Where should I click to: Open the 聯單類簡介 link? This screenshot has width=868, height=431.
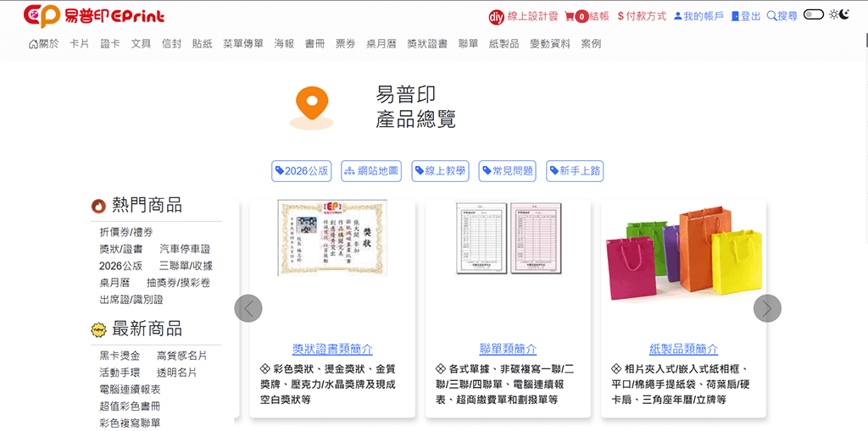tap(508, 349)
